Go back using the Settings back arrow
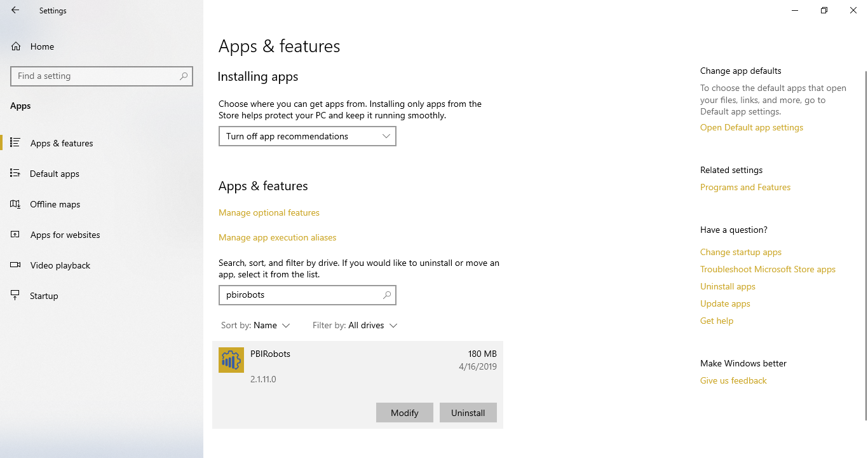The image size is (868, 458). pyautogui.click(x=15, y=10)
